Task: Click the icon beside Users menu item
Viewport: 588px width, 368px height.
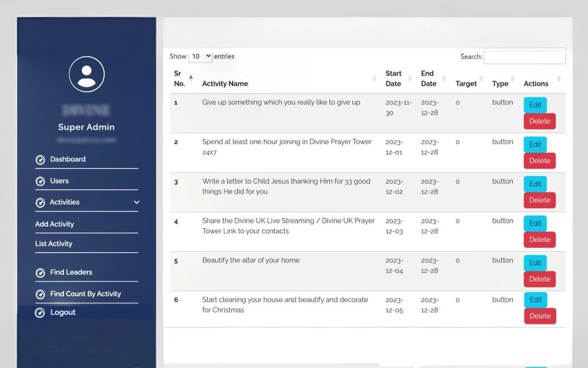Action: click(x=40, y=181)
